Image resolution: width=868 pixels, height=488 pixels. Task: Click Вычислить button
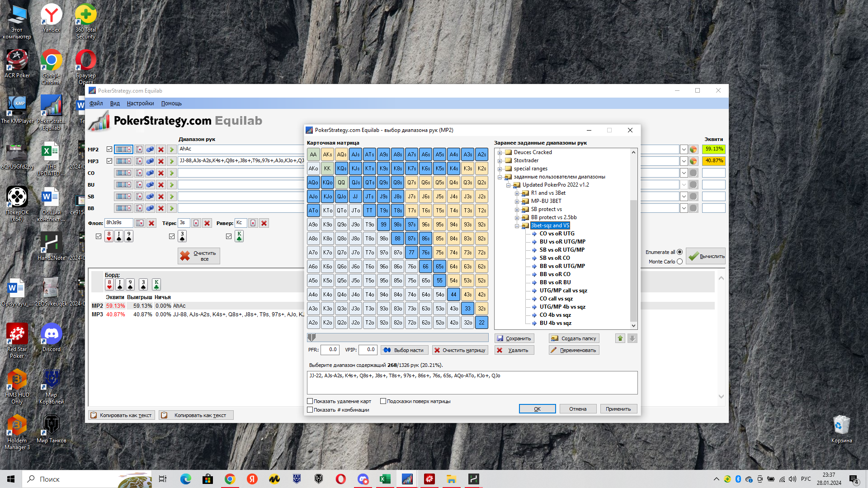click(706, 256)
